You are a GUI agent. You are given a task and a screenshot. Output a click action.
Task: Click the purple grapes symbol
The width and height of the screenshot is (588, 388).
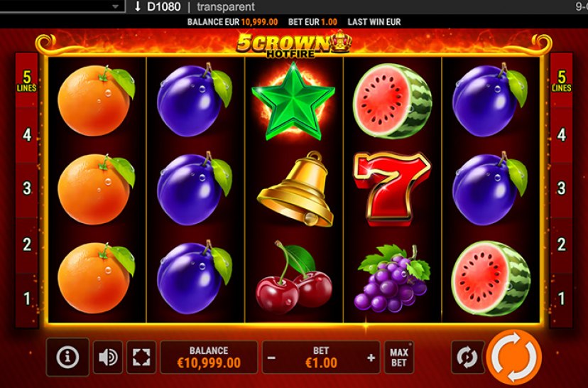coord(392,279)
